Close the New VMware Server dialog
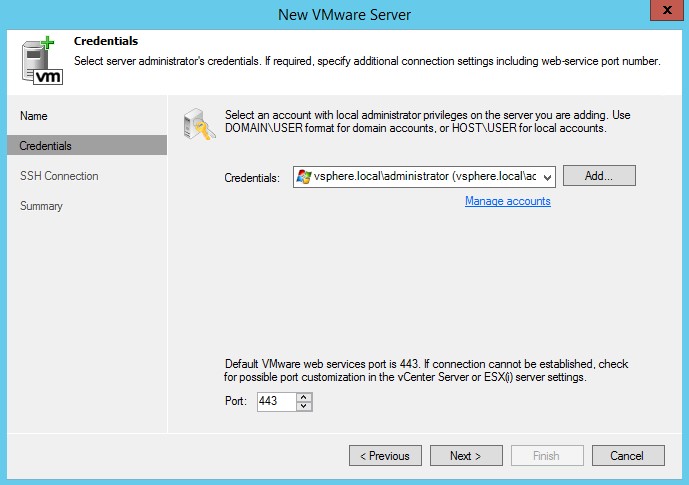Viewport: 689px width, 485px height. (667, 10)
